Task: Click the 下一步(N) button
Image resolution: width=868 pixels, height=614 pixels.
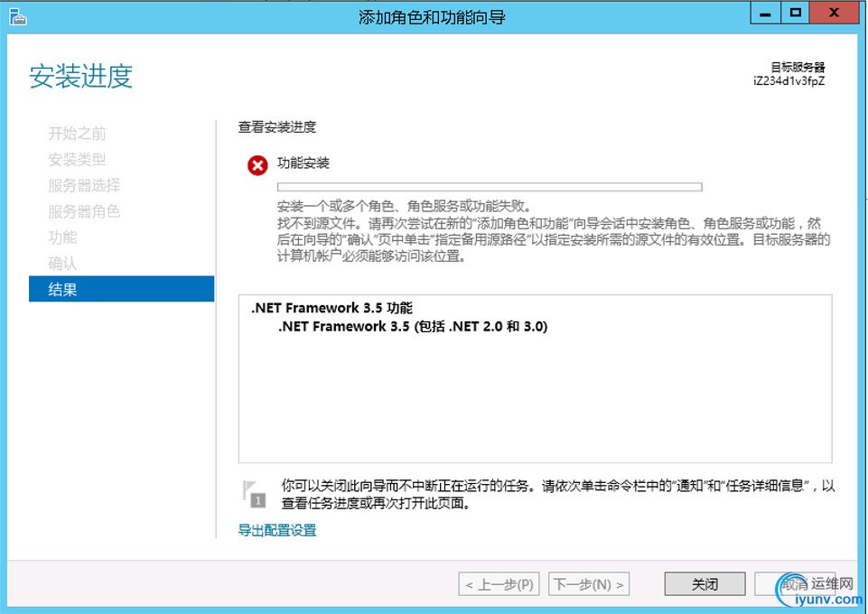Action: 589,584
